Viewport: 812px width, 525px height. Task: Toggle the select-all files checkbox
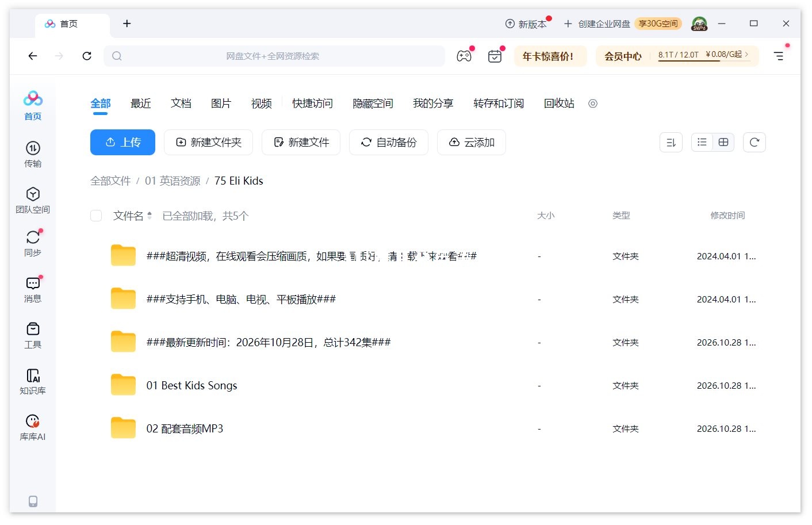[96, 216]
